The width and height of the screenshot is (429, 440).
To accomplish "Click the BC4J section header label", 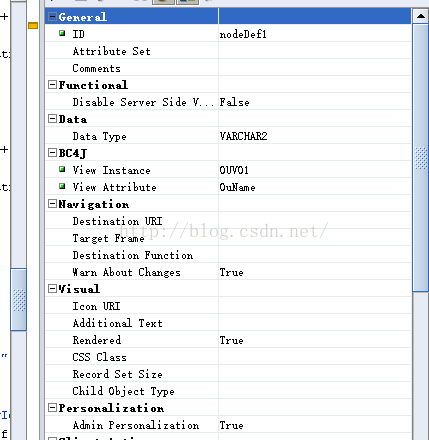I will (73, 153).
